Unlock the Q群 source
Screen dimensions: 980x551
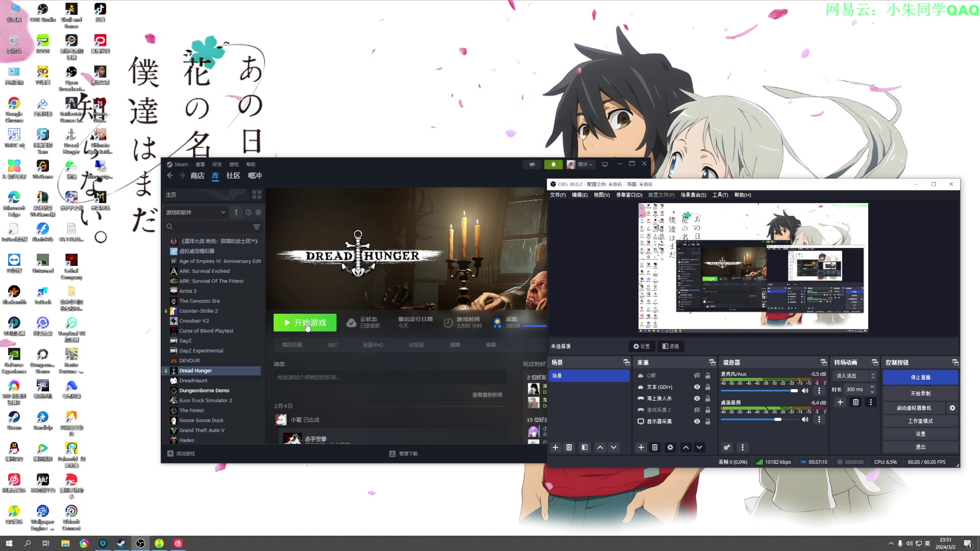707,375
